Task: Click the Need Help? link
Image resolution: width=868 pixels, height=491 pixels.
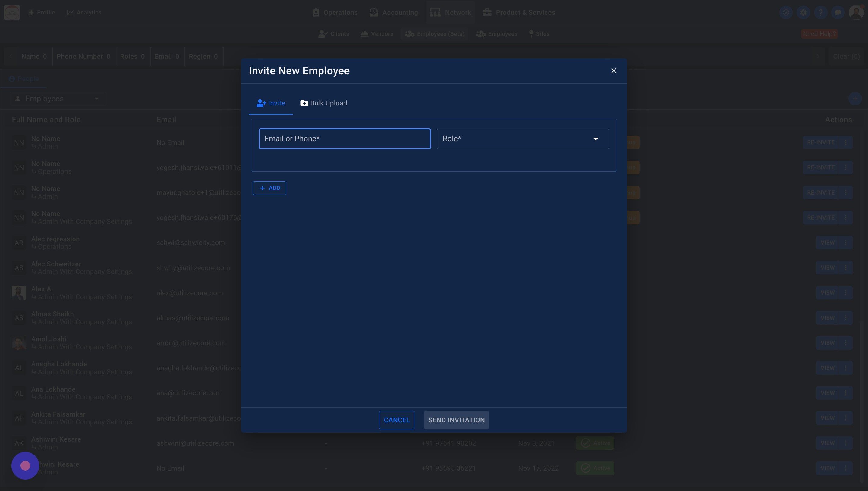Action: (819, 34)
